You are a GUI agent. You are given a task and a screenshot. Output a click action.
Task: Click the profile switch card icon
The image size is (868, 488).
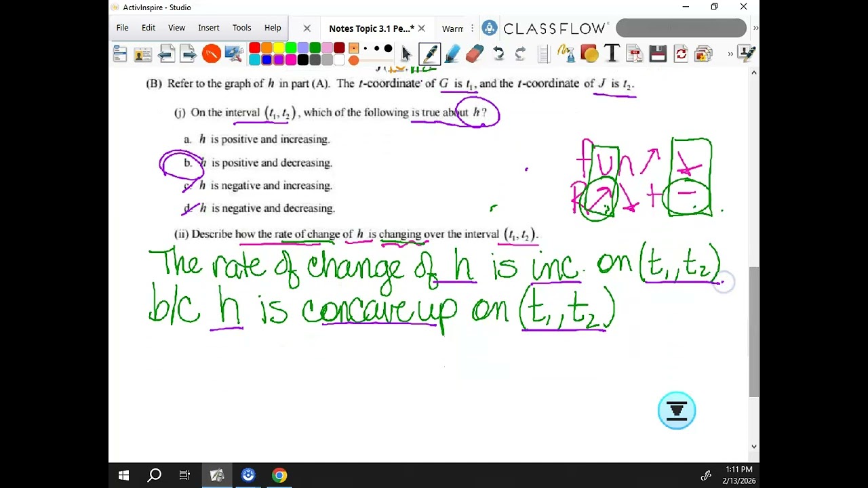pyautogui.click(x=143, y=54)
